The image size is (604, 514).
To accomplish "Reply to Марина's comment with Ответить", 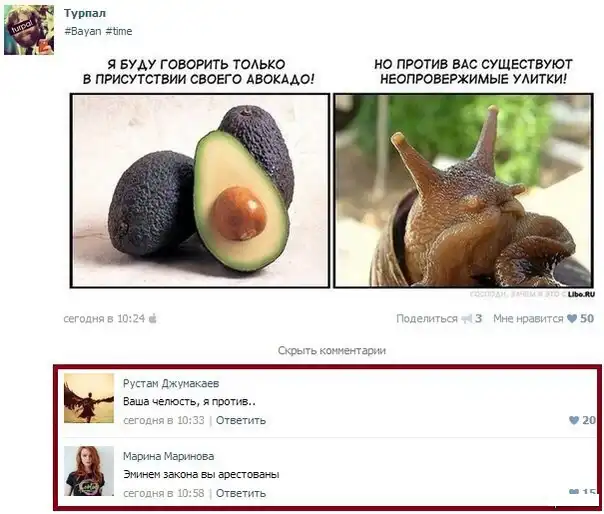I will click(241, 493).
